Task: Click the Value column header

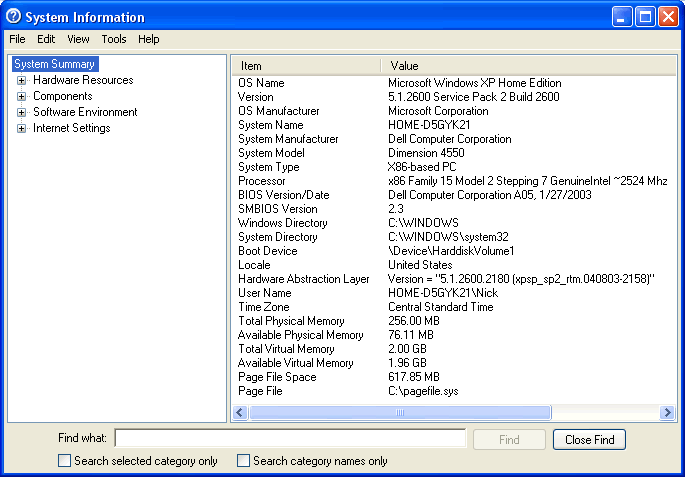Action: pyautogui.click(x=528, y=66)
